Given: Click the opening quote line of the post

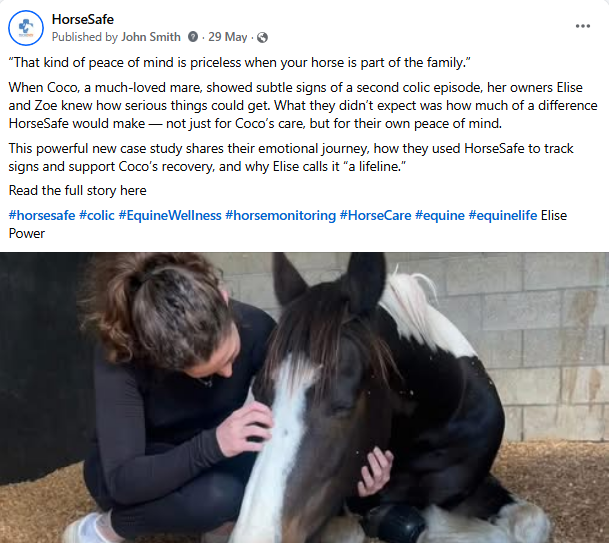Looking at the screenshot, I should [240, 63].
